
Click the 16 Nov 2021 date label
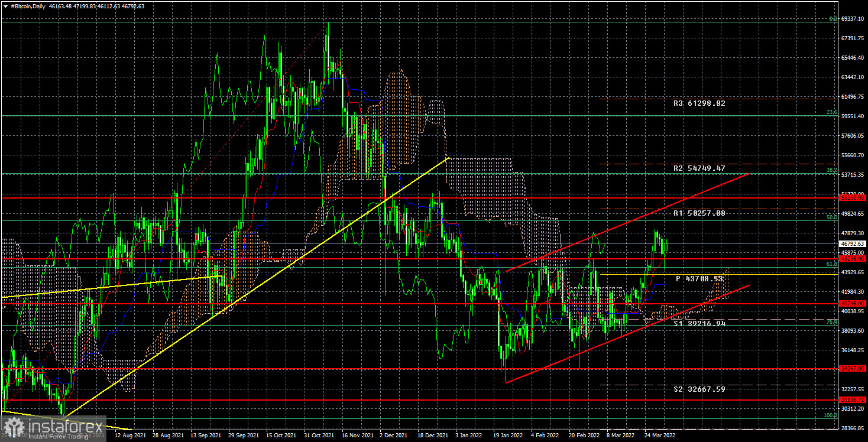(x=357, y=435)
